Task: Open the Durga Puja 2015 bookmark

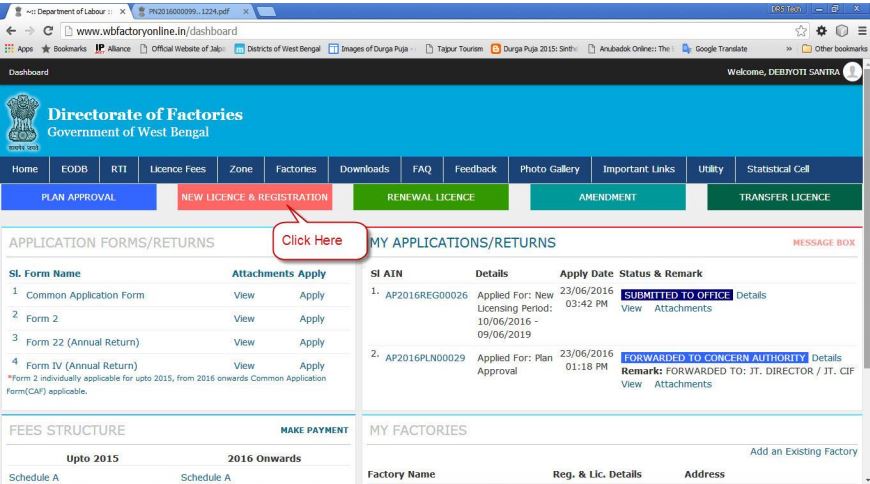Action: pyautogui.click(x=534, y=49)
